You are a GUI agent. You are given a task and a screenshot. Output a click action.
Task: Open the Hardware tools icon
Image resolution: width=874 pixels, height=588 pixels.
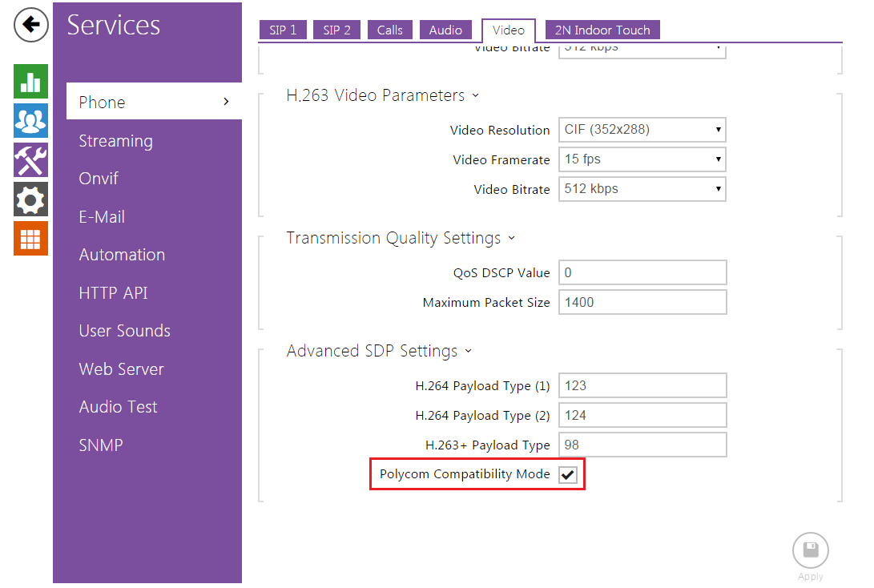[x=30, y=160]
